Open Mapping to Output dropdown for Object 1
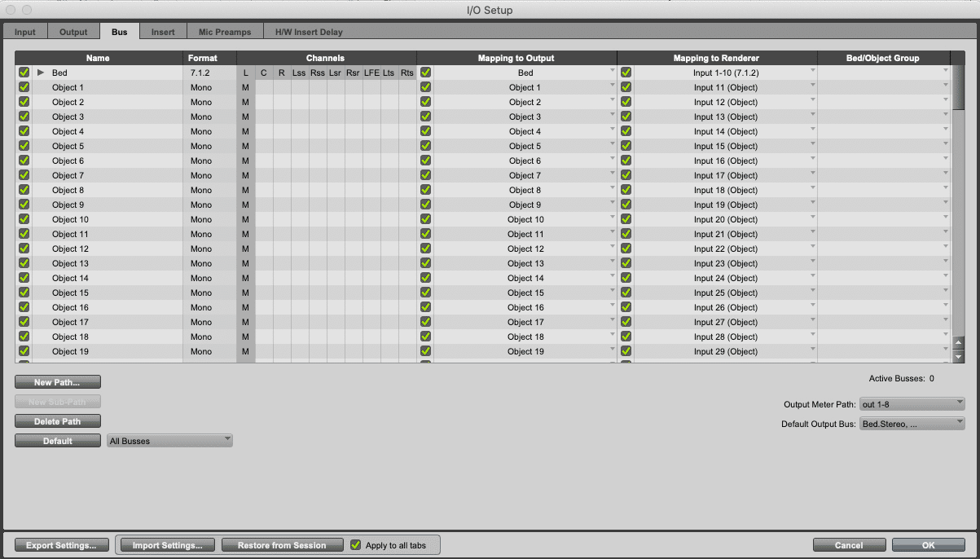 (613, 87)
